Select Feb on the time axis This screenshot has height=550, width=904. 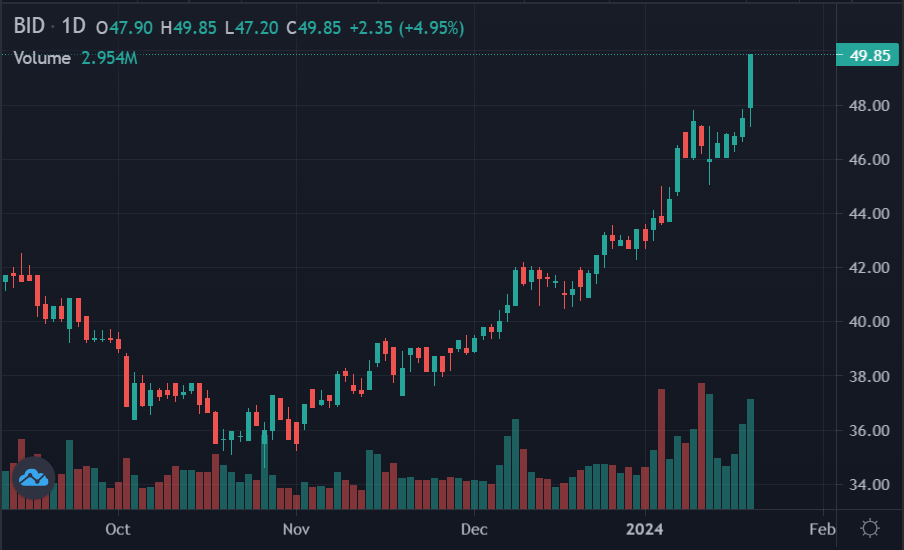click(x=820, y=527)
